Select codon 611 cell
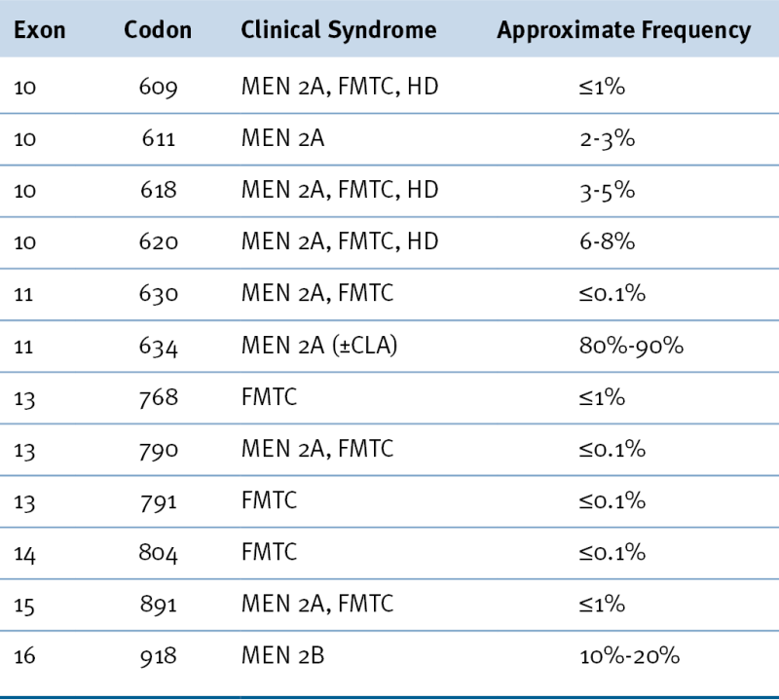Image resolution: width=779 pixels, height=700 pixels. click(158, 139)
